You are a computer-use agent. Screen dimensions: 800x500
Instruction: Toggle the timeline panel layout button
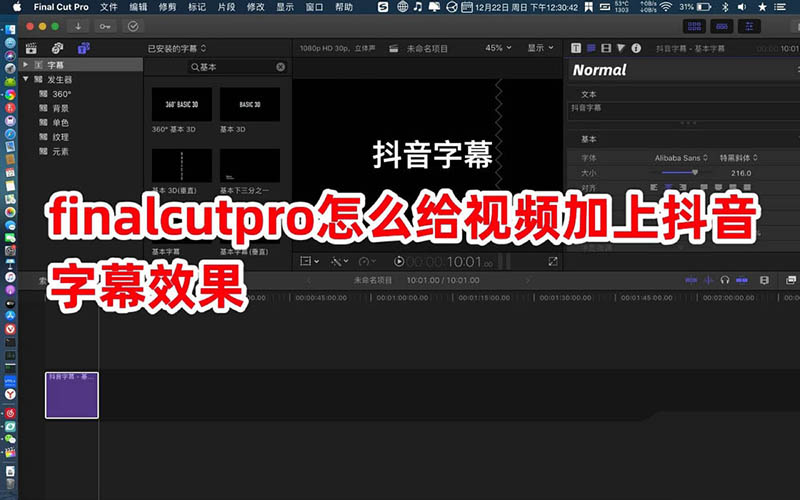[721, 26]
